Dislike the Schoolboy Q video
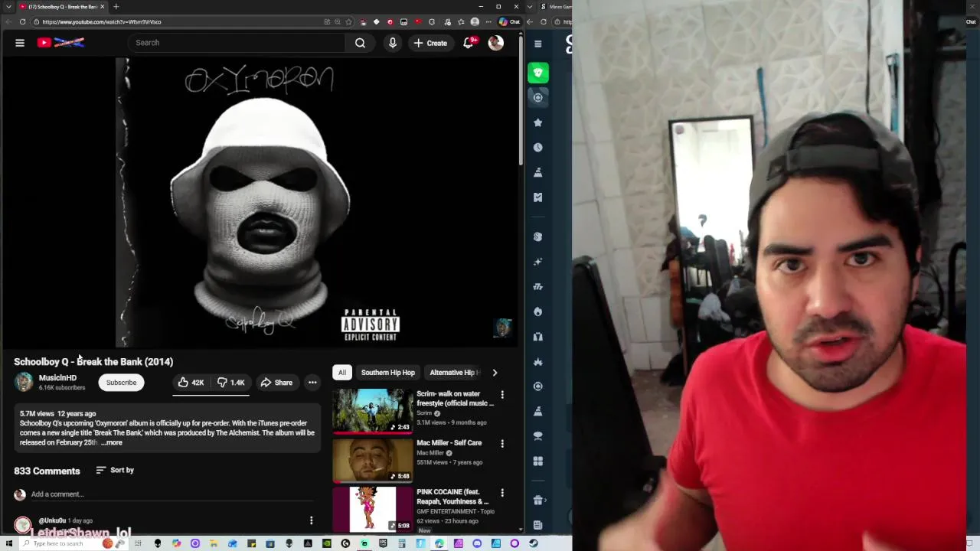Screen dimensions: 980x551 [230, 383]
